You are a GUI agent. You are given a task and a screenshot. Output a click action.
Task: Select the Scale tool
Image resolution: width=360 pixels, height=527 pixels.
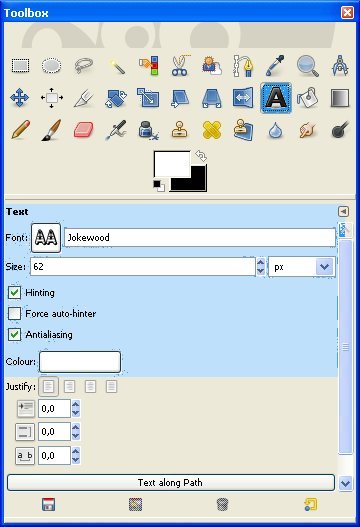click(148, 97)
